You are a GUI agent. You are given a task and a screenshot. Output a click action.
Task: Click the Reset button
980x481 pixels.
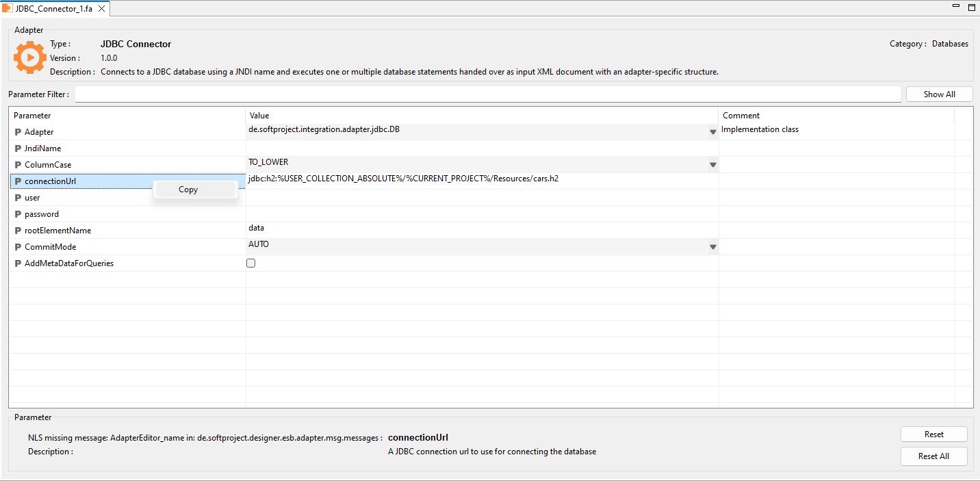(x=933, y=434)
